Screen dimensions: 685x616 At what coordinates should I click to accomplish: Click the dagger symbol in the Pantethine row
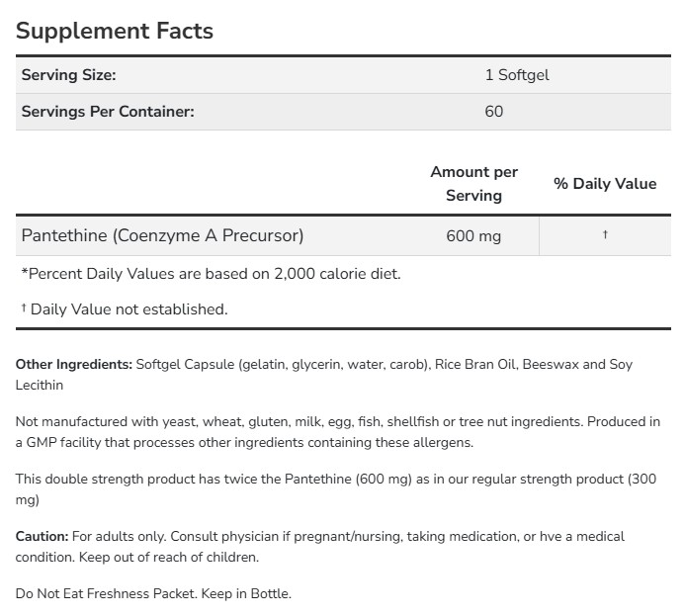point(605,235)
